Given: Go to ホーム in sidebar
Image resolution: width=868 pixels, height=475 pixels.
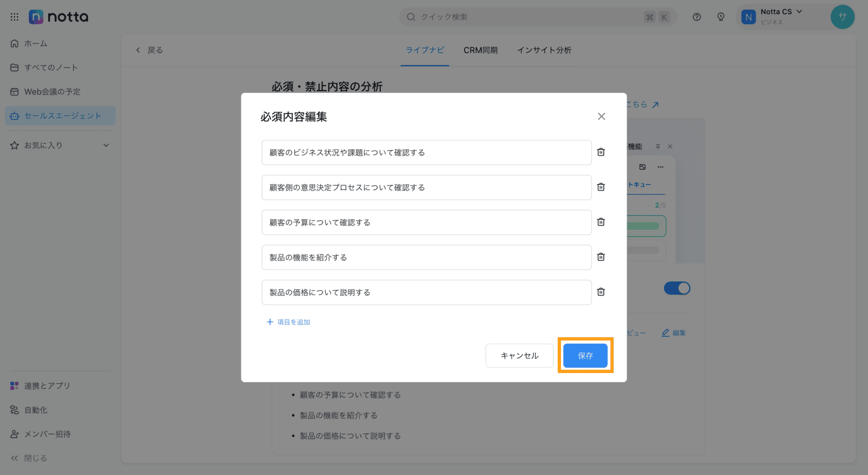Looking at the screenshot, I should 60,43.
